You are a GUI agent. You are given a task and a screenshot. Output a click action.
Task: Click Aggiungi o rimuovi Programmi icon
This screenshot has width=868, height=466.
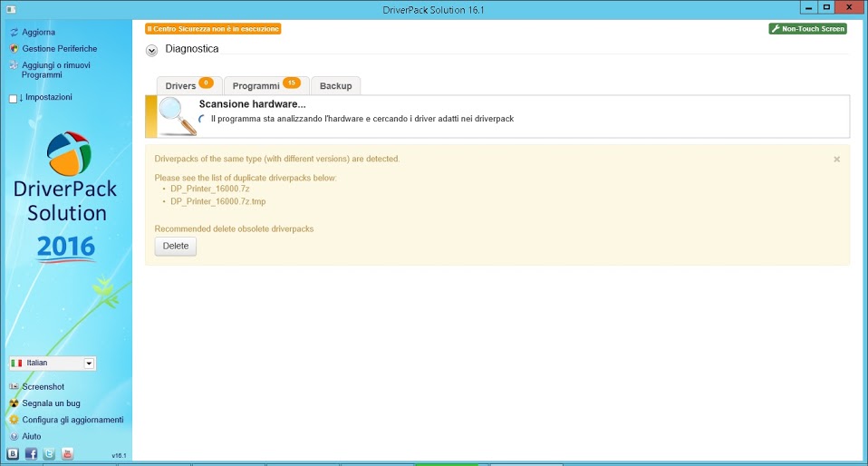click(14, 65)
